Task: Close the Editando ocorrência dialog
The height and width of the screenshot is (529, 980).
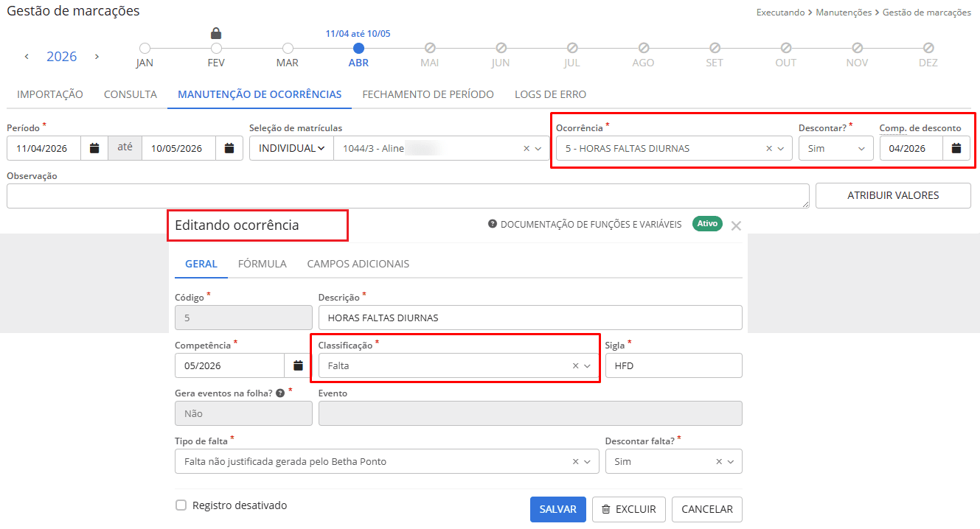Action: pyautogui.click(x=736, y=225)
